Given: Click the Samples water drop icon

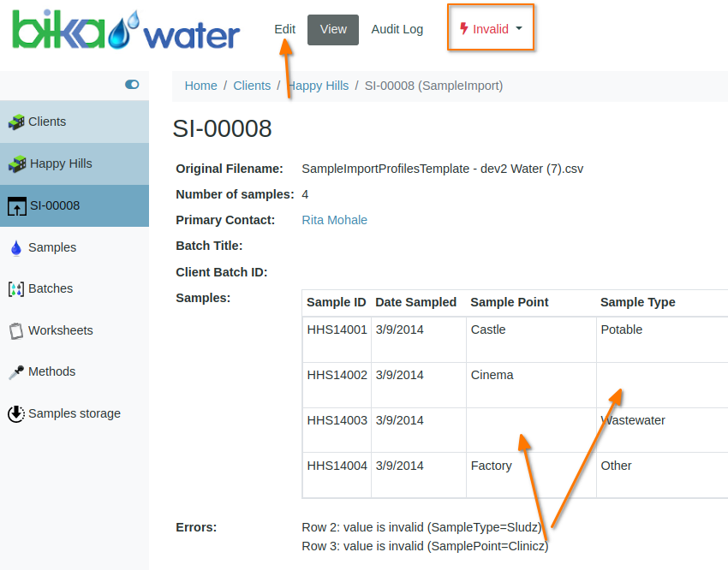Looking at the screenshot, I should click(x=15, y=248).
